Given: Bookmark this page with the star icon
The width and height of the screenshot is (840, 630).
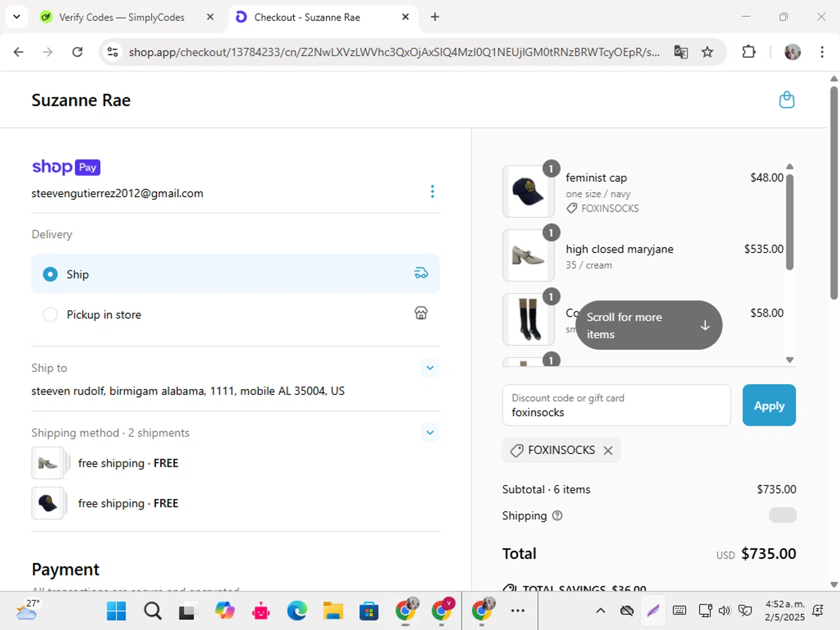Looking at the screenshot, I should click(707, 52).
